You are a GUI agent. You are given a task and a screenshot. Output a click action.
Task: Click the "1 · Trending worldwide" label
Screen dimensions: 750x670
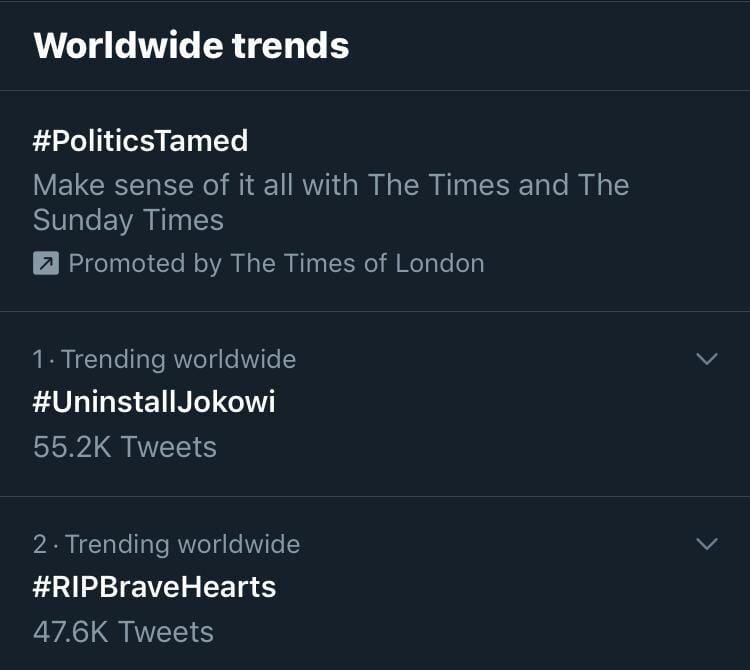coord(165,359)
